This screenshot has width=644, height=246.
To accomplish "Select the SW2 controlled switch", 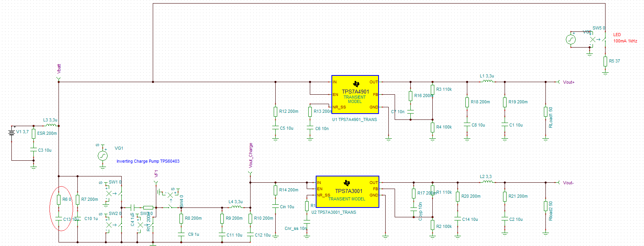I will click(114, 225).
